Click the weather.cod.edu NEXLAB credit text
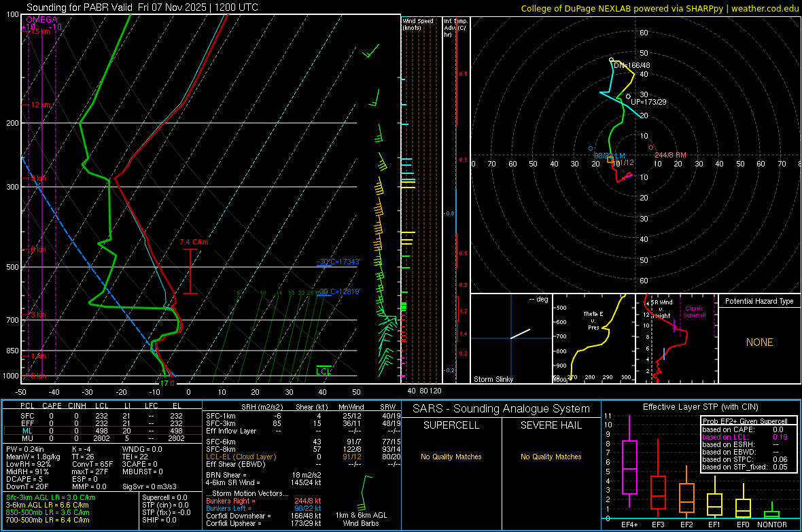The image size is (802, 532). pos(660,8)
